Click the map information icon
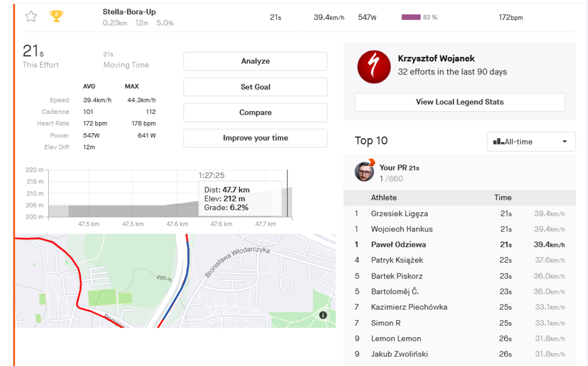This screenshot has width=588, height=366. coord(322,314)
